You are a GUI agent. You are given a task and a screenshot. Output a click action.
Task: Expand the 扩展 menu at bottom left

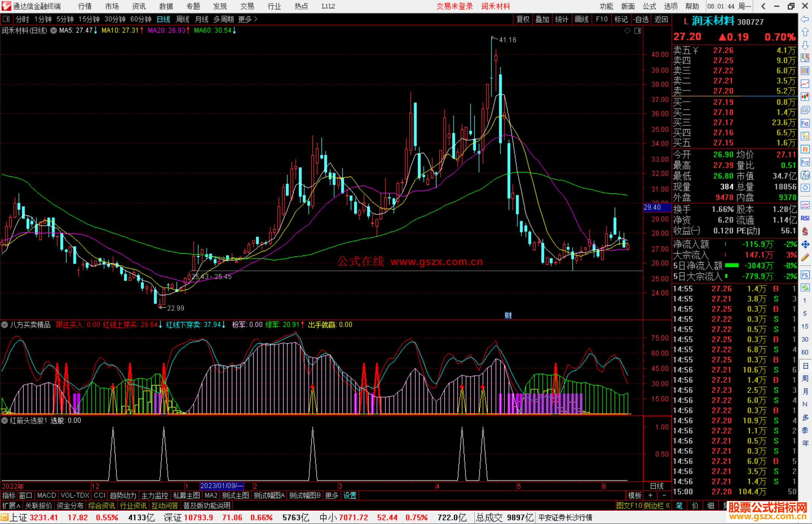click(11, 506)
